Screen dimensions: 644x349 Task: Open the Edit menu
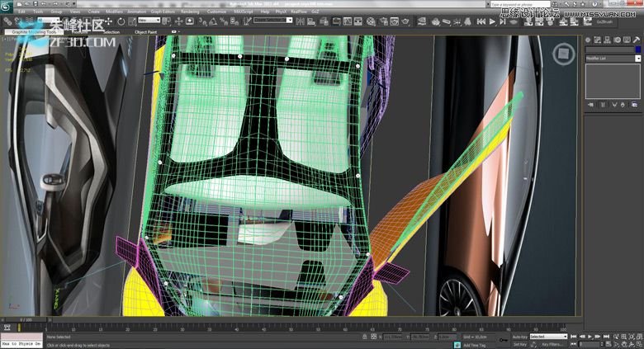(x=21, y=12)
